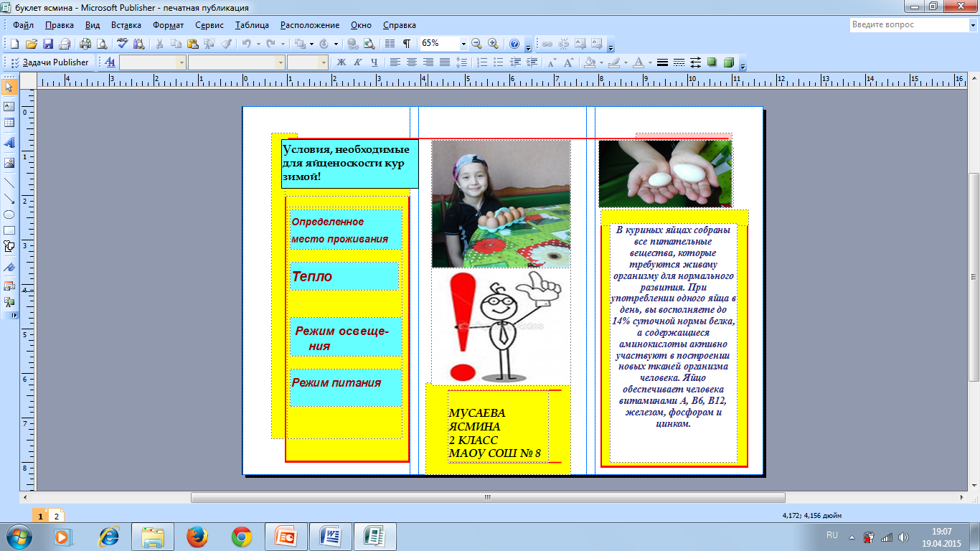This screenshot has height=551, width=980.
Task: Open the style dropdown next to Задачи Publisher
Action: 182,62
